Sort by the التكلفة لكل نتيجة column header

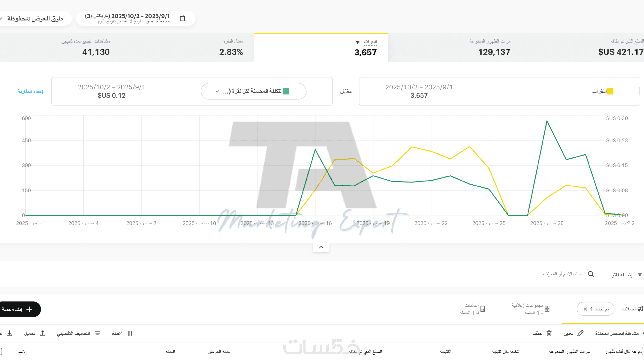pyautogui.click(x=506, y=352)
